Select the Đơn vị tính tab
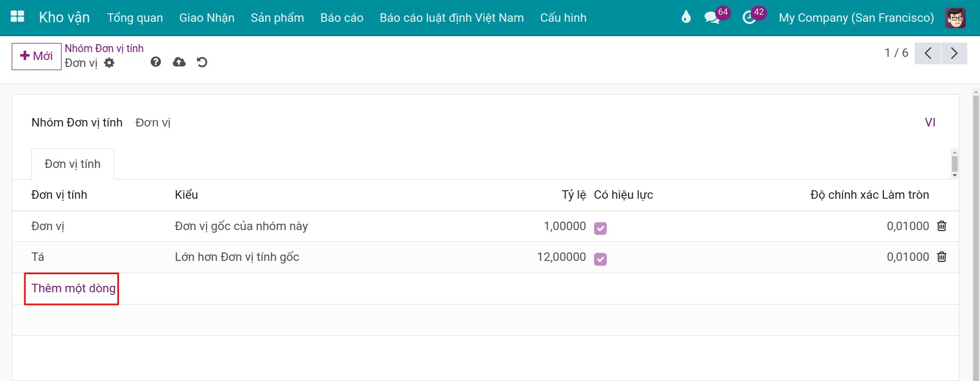Screen dimensions: 980x381 point(73,164)
